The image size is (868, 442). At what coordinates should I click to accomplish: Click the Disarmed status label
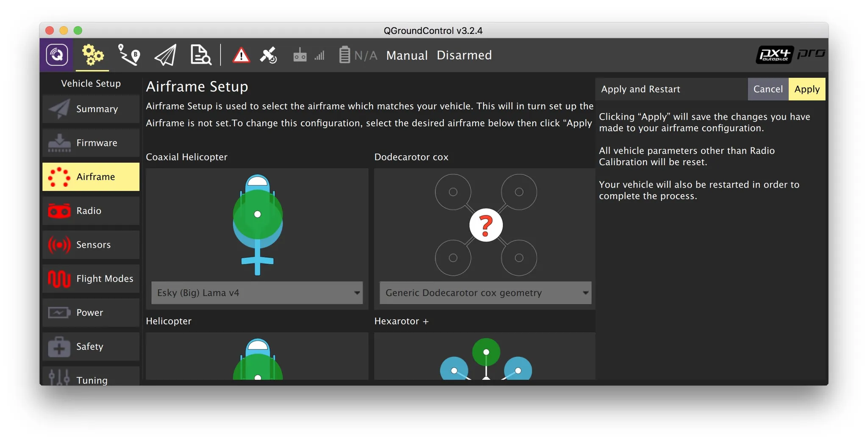[464, 55]
